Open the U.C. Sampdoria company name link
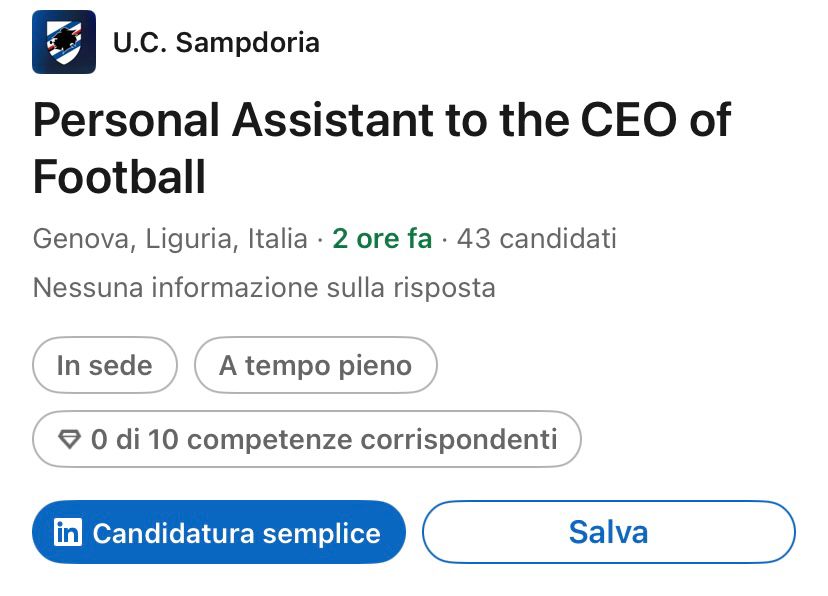Image resolution: width=828 pixels, height=596 pixels. pyautogui.click(x=216, y=42)
